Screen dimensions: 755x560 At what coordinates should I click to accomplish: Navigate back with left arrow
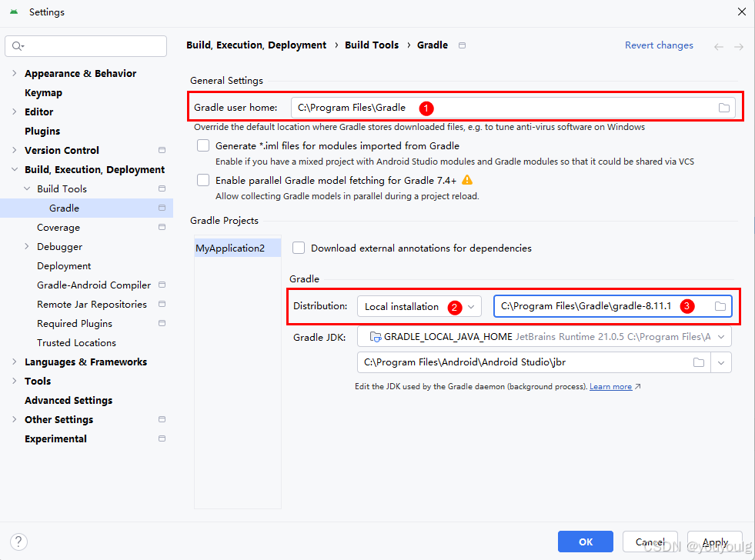[718, 47]
